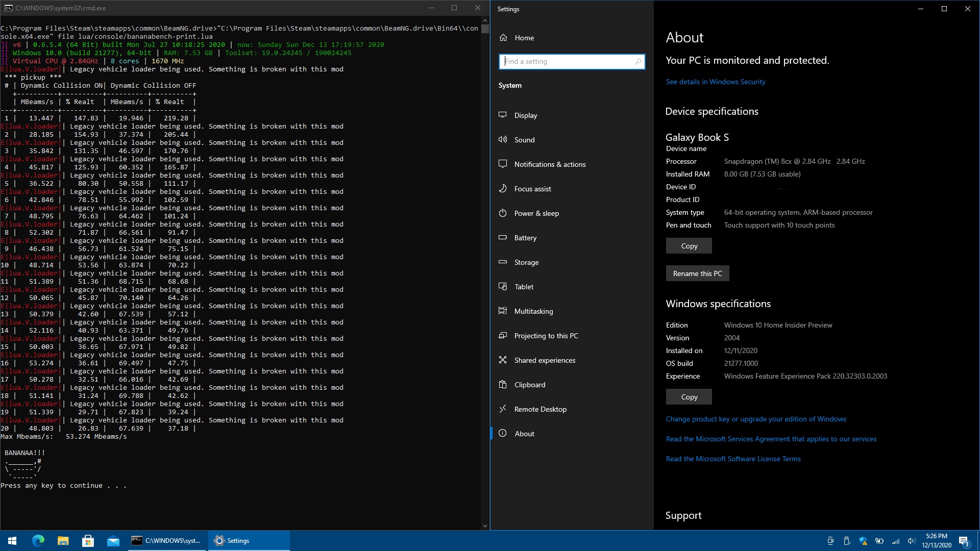Open See details in Windows Security link
Screen dimensions: 980x551
[x=715, y=82]
